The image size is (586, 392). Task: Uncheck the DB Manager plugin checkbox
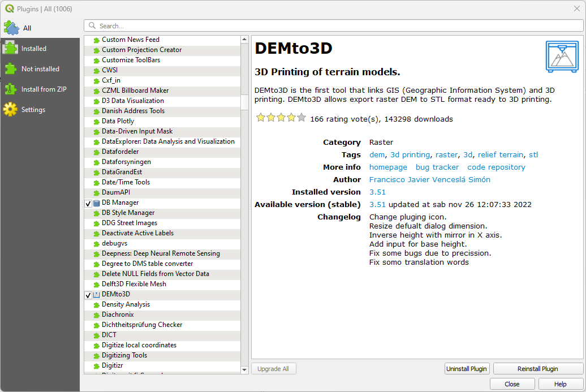tap(88, 203)
